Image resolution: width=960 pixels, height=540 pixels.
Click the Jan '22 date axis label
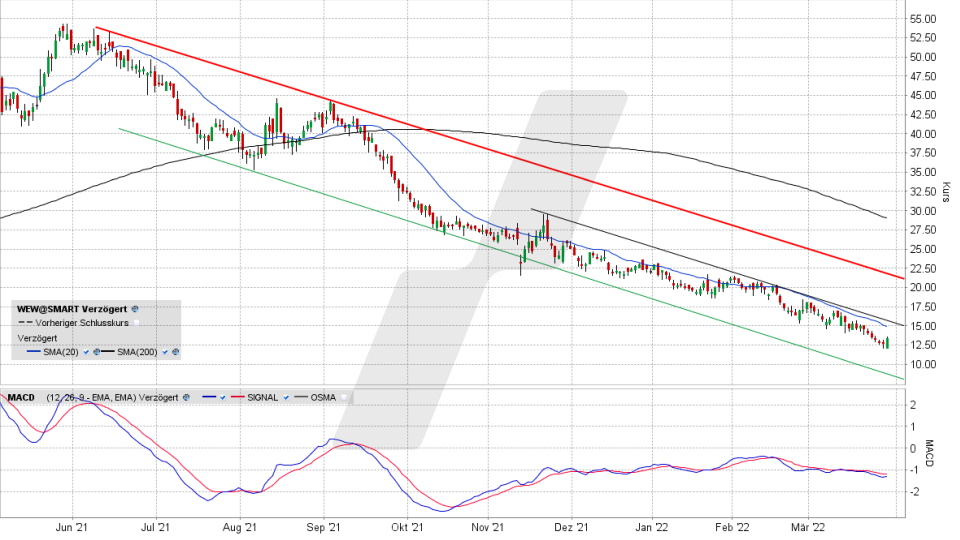tap(653, 527)
